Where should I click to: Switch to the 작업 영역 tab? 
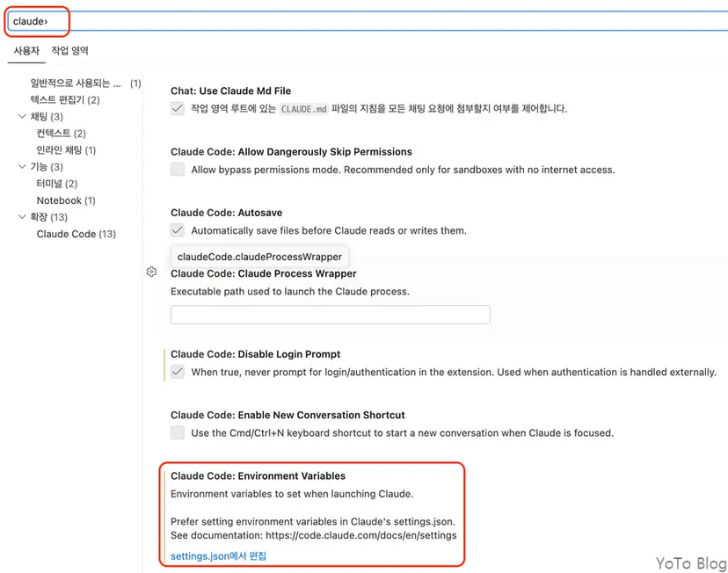[x=69, y=51]
